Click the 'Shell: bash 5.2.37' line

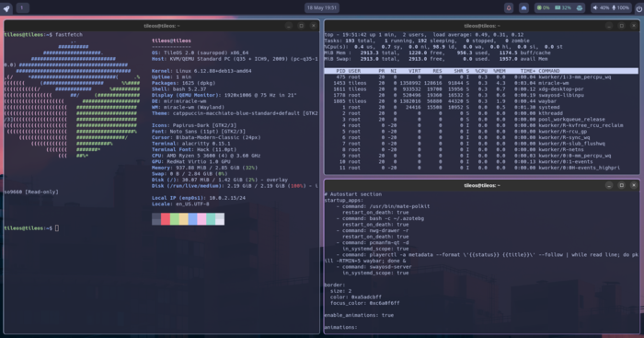point(179,88)
